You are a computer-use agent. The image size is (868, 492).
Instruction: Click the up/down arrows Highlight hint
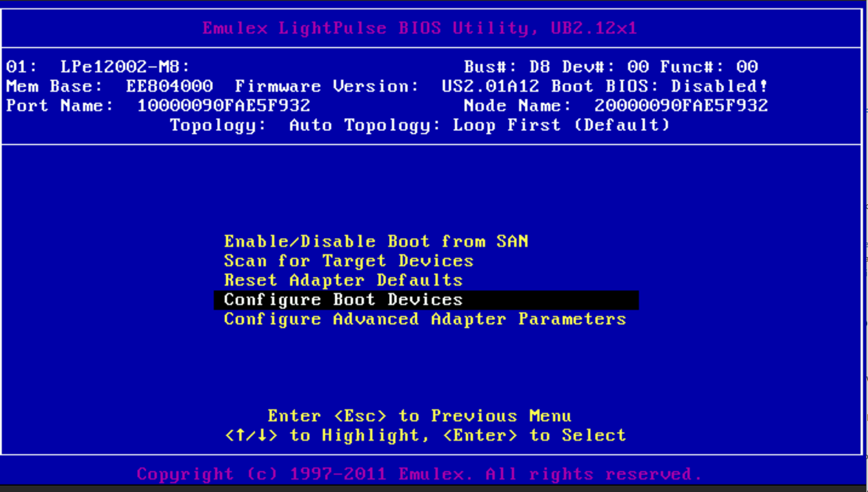point(327,436)
